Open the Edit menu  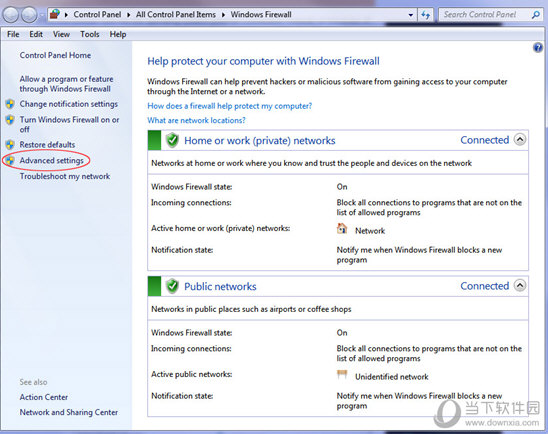pos(36,34)
